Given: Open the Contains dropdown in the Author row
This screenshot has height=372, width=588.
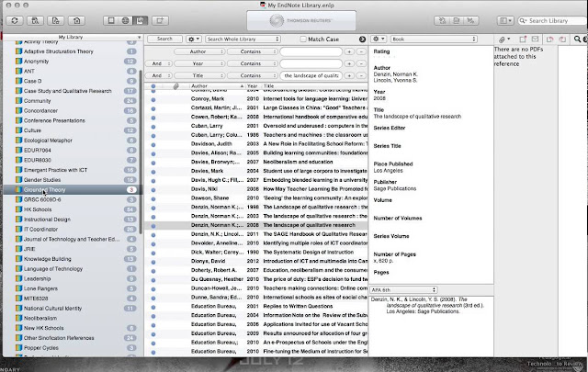Looking at the screenshot, I should click(x=253, y=51).
